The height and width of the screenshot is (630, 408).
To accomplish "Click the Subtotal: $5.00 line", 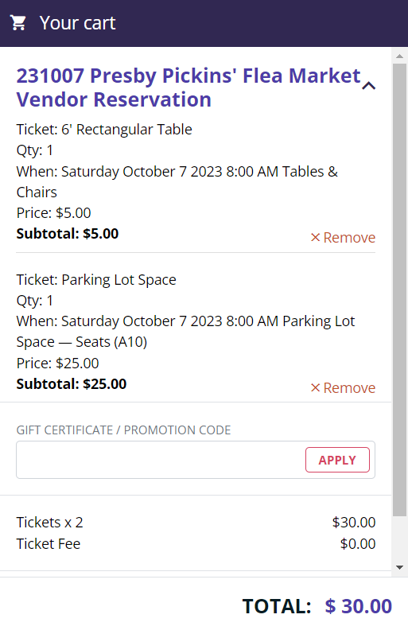I will [x=67, y=233].
